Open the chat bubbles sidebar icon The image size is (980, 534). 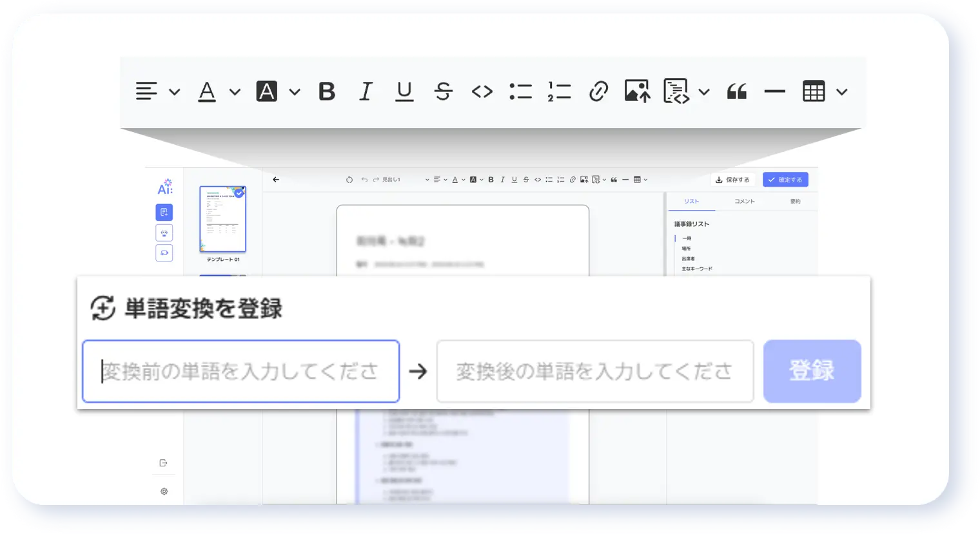click(164, 253)
